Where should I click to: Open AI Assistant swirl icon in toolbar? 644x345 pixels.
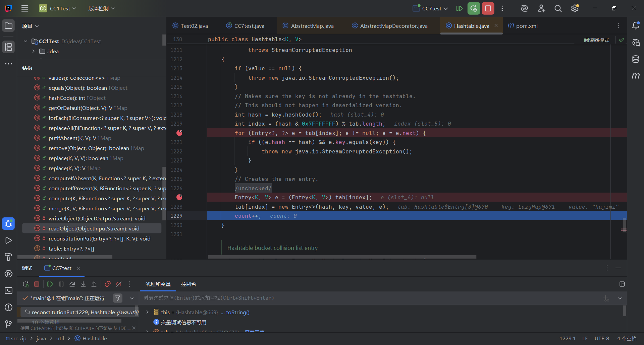tap(525, 8)
